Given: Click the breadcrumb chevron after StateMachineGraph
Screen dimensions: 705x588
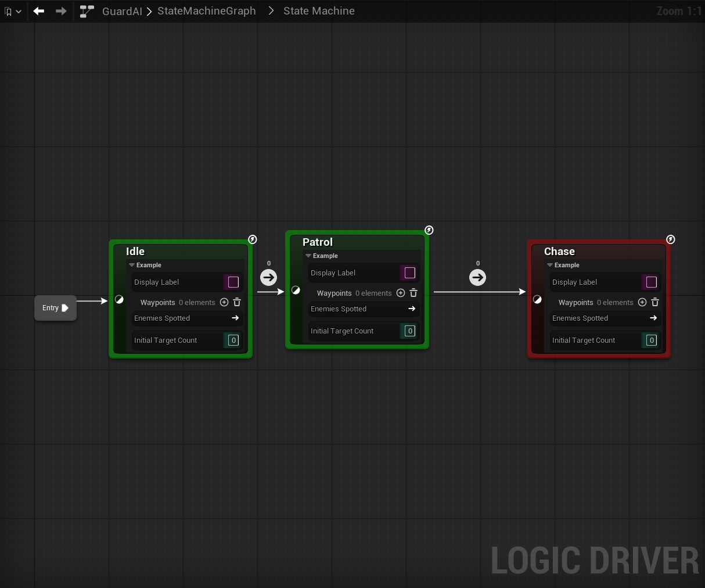Looking at the screenshot, I should [271, 11].
